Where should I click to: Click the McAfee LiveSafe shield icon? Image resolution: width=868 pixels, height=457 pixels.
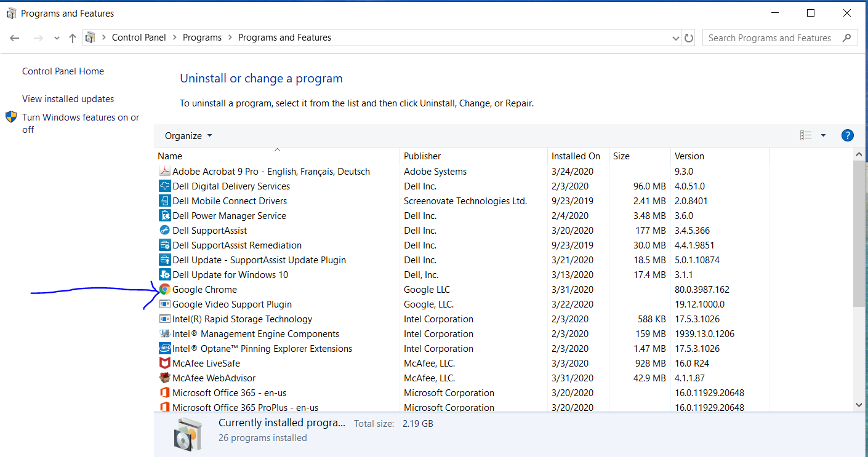[x=164, y=364]
